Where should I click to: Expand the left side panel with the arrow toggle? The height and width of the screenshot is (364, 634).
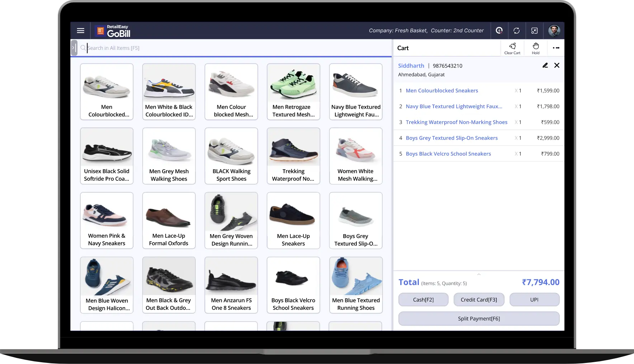click(74, 48)
